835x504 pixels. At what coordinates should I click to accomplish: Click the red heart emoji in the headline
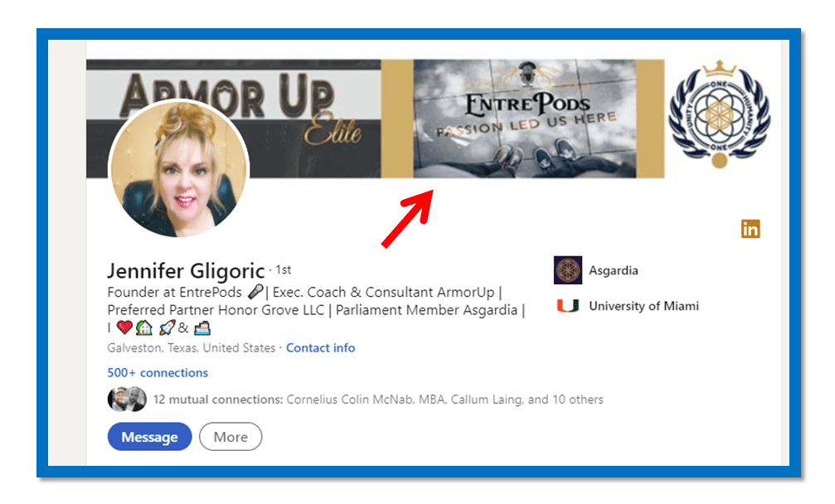[124, 327]
